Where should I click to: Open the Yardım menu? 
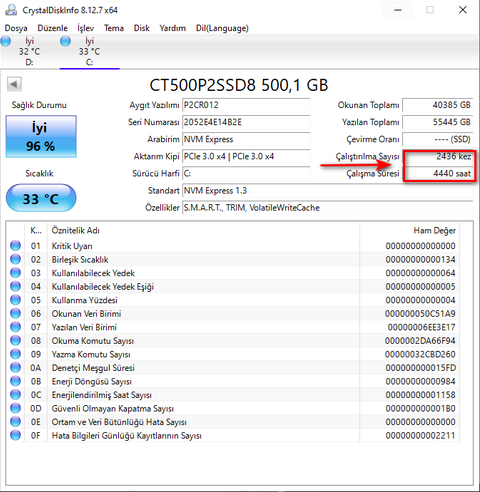(172, 28)
